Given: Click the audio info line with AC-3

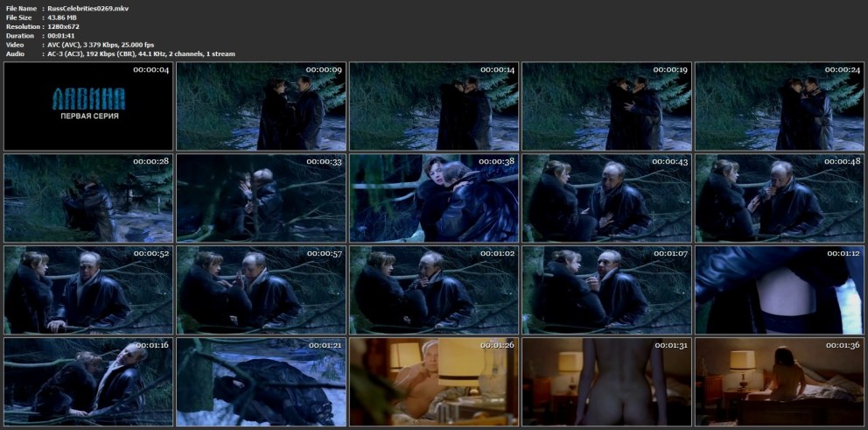Looking at the screenshot, I should point(141,53).
